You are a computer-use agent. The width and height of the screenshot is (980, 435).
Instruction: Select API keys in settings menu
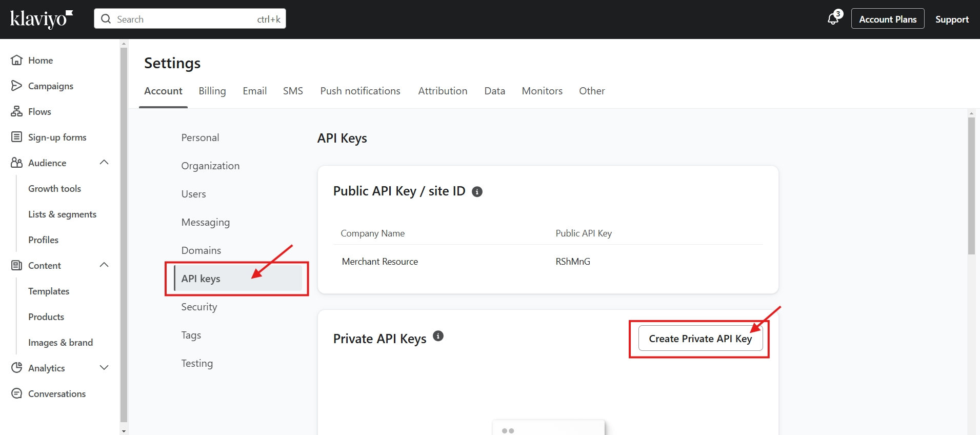[238, 279]
